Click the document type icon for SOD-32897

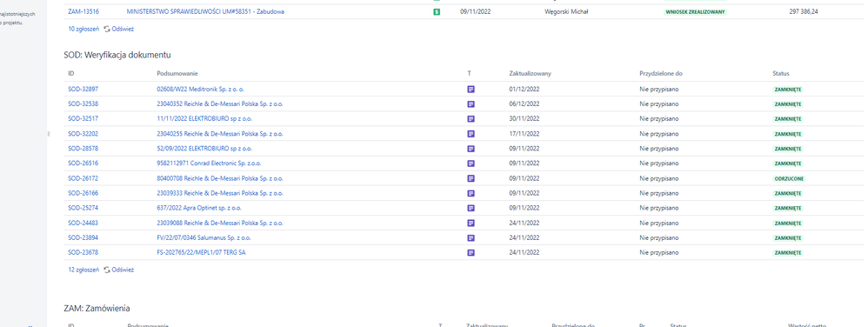tap(471, 89)
